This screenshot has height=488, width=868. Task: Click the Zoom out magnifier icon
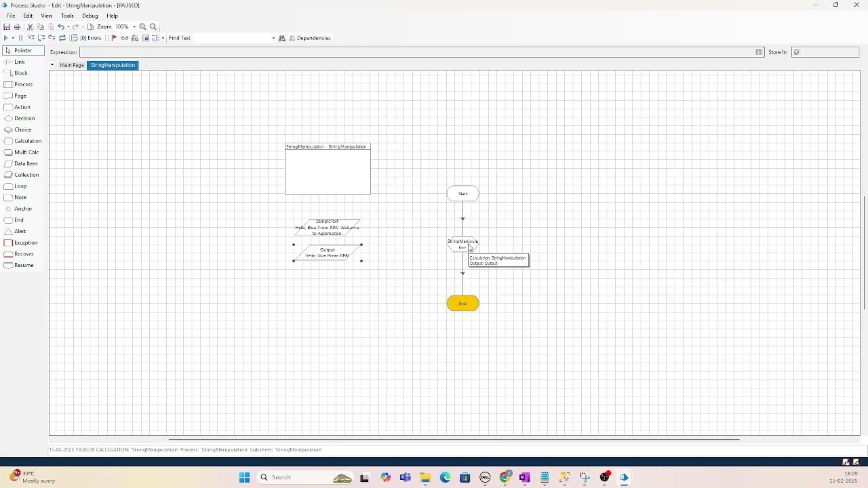153,26
